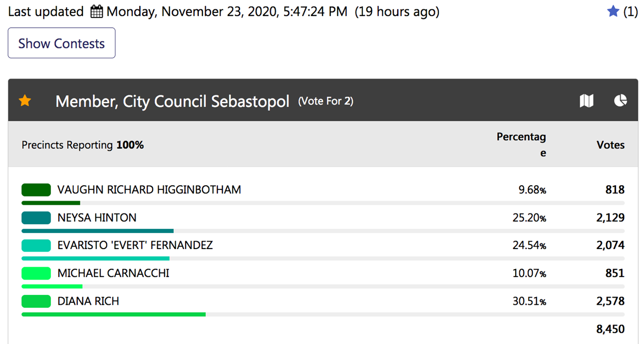The image size is (644, 344).
Task: Click the blue favorites star at top right
Action: pos(613,11)
